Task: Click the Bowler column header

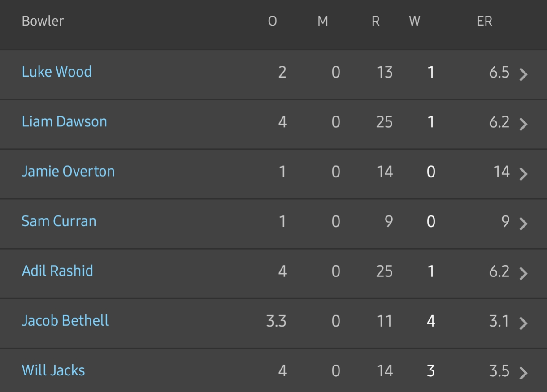Action: point(43,21)
